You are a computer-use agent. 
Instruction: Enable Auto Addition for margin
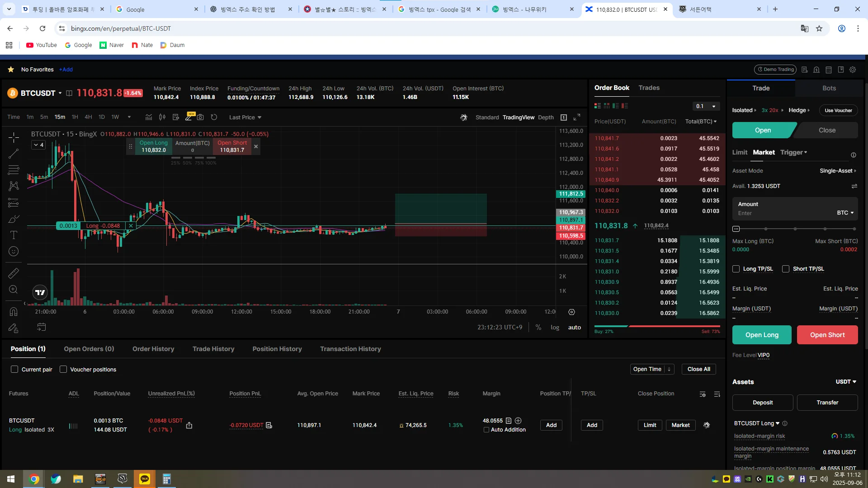click(486, 430)
